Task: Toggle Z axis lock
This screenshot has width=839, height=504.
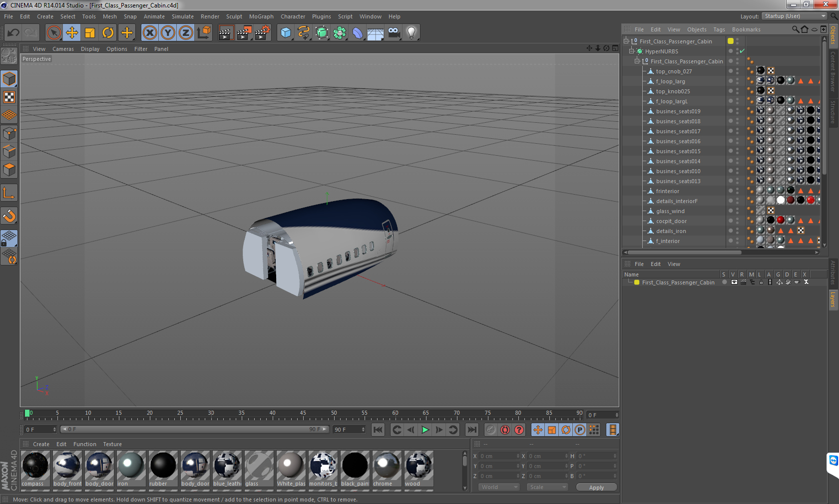Action: click(x=186, y=33)
